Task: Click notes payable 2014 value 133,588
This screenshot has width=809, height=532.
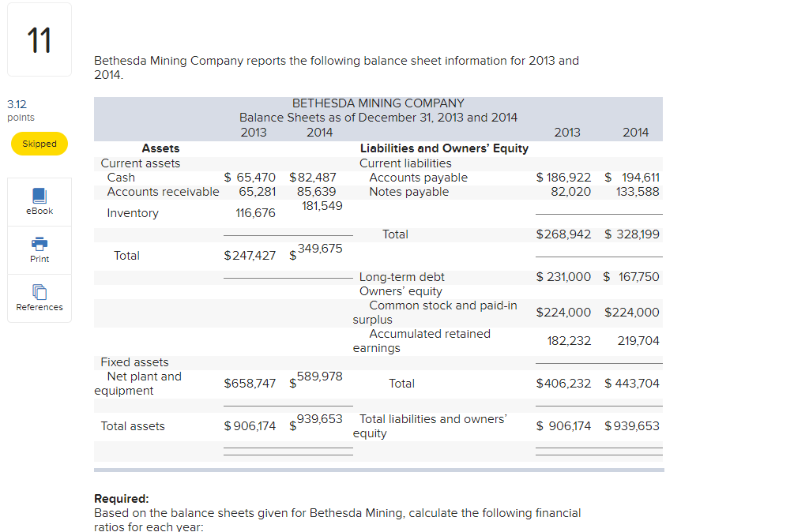Action: click(638, 192)
